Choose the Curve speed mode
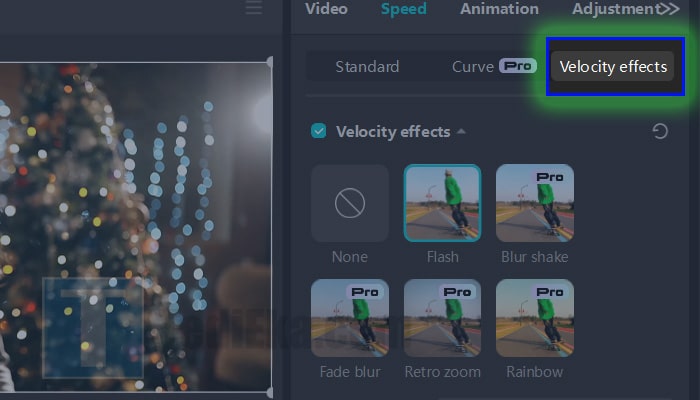Screen dimensions: 700x400 coord(473,67)
